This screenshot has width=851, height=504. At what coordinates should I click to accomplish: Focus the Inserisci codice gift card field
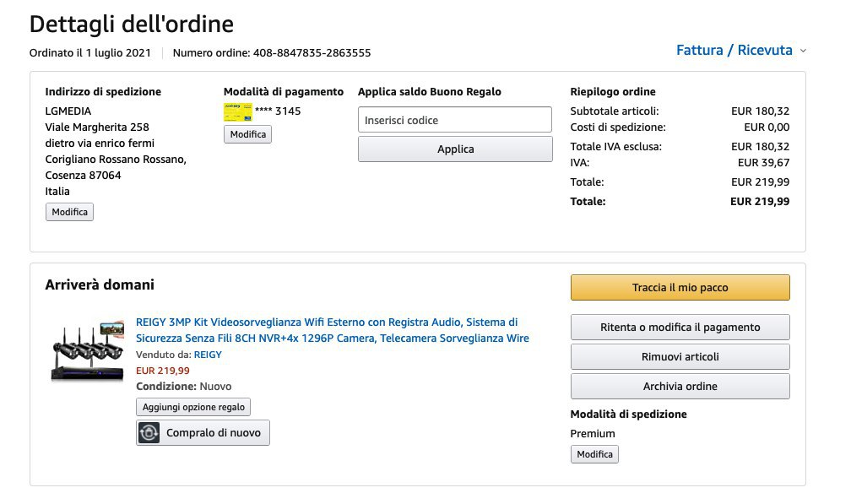click(454, 120)
